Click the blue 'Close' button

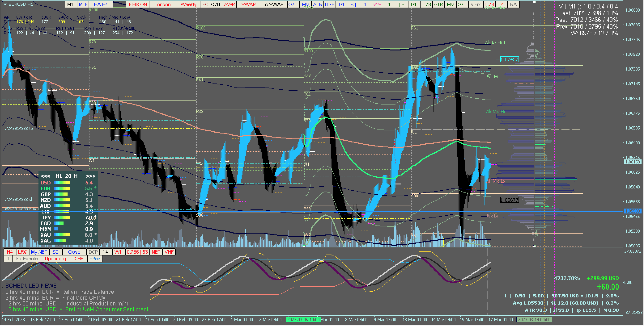pyautogui.click(x=74, y=252)
